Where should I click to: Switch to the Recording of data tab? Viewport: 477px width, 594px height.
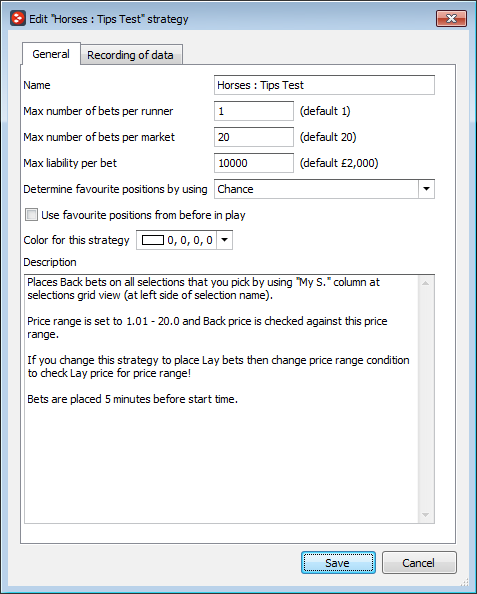[131, 55]
